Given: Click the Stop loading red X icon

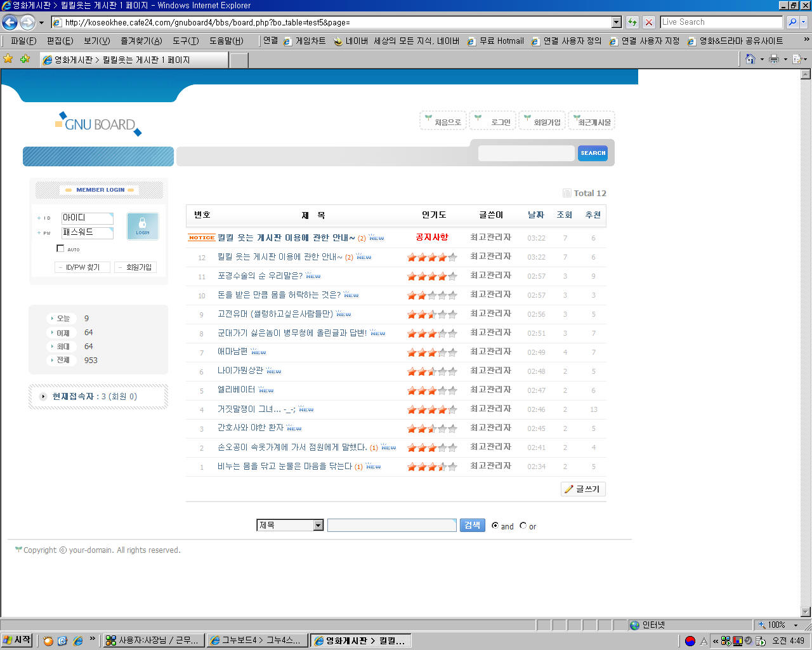Looking at the screenshot, I should (x=648, y=22).
